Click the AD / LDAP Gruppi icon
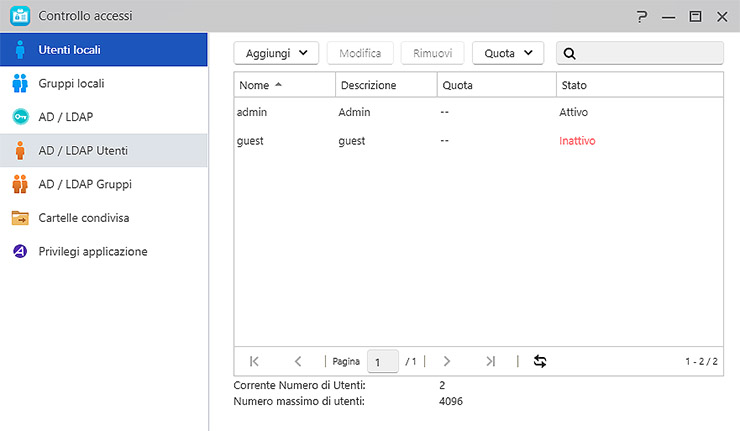 tap(20, 184)
